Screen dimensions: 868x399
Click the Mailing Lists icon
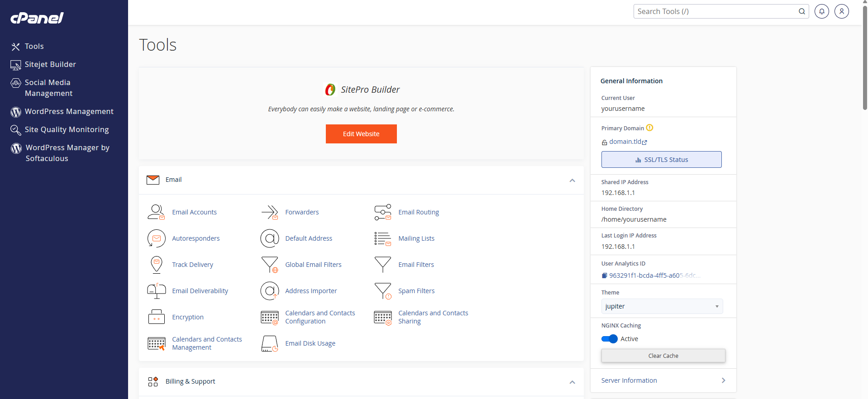pos(382,238)
